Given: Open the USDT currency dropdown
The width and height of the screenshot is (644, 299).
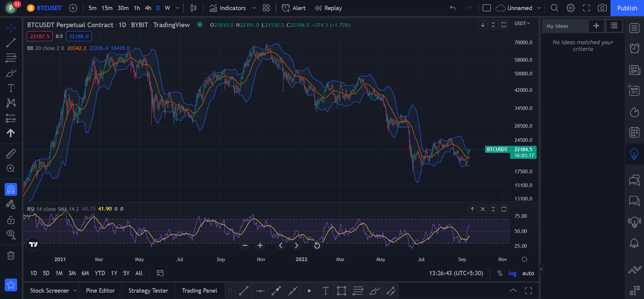Looking at the screenshot, I should coord(522,23).
